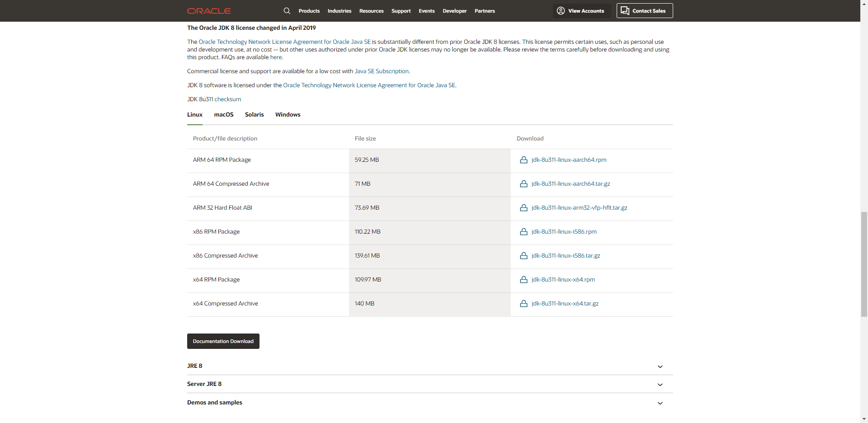Open the Java SE Subscription link
This screenshot has height=423, width=868.
[382, 71]
